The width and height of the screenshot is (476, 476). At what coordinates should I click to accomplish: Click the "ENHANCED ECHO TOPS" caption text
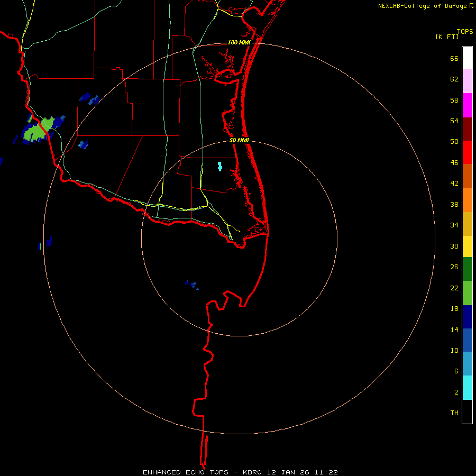tap(186, 472)
